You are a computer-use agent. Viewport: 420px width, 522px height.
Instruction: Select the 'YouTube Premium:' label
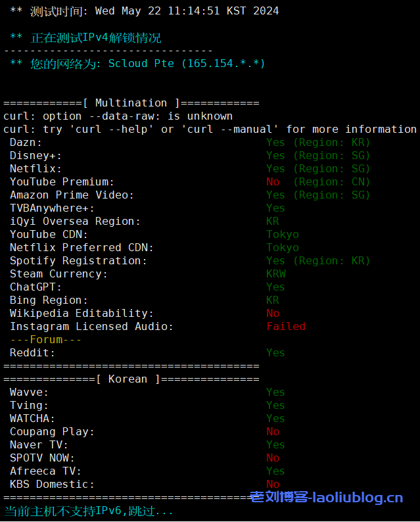[62, 181]
